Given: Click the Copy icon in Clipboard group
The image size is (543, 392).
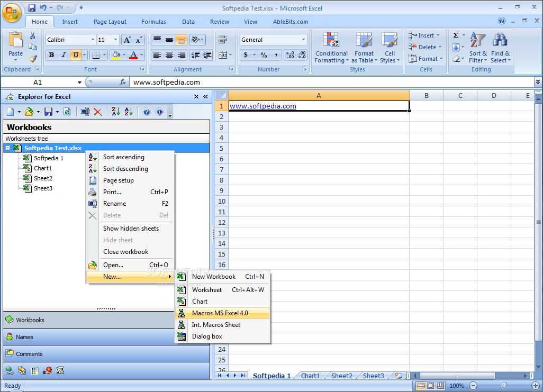Looking at the screenshot, I should [33, 47].
